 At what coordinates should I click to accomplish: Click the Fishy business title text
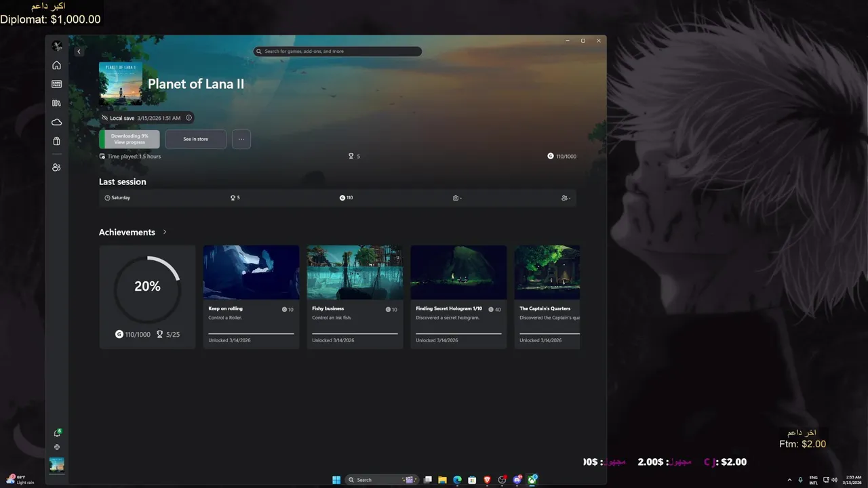(328, 308)
